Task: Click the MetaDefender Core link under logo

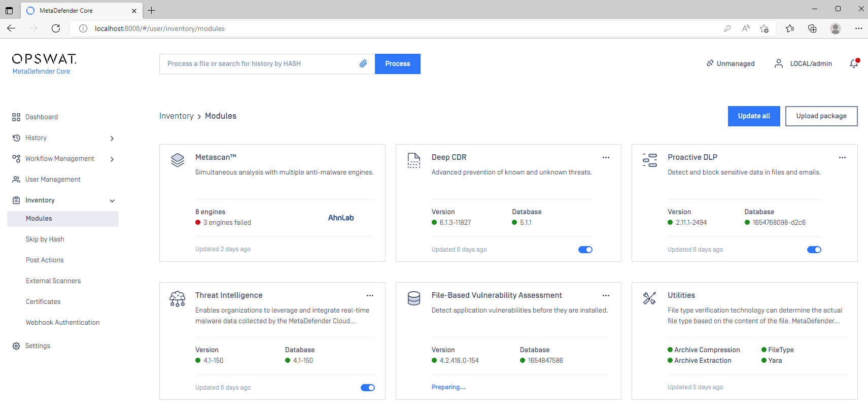Action: 41,72
